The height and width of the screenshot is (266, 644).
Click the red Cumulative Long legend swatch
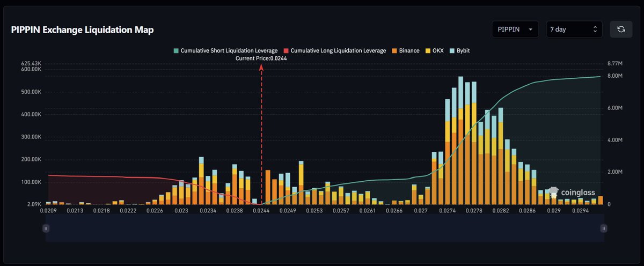click(x=286, y=50)
